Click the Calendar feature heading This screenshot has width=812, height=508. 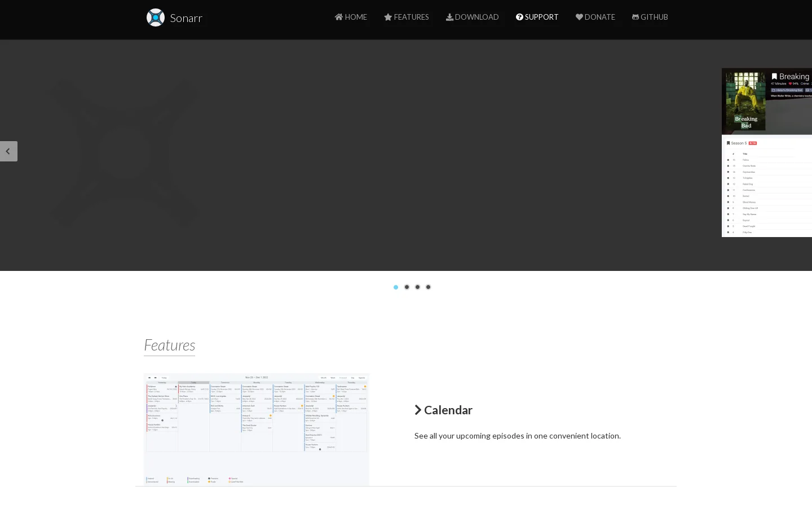click(443, 410)
